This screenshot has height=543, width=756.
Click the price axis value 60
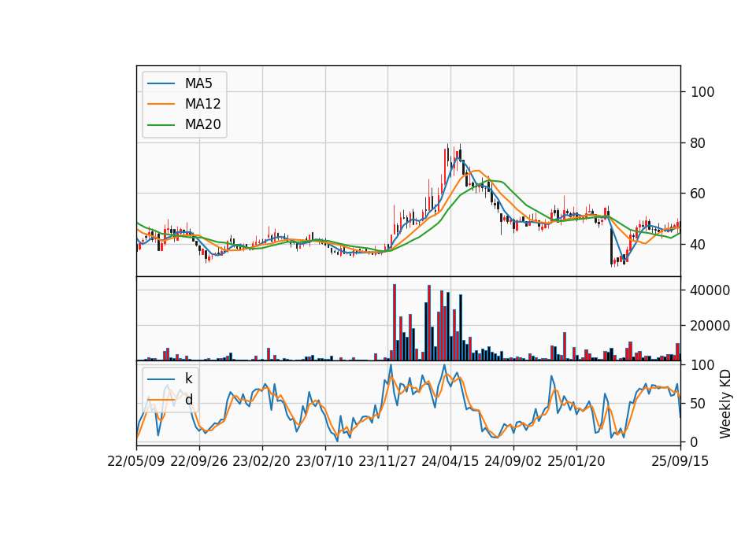pyautogui.click(x=698, y=194)
